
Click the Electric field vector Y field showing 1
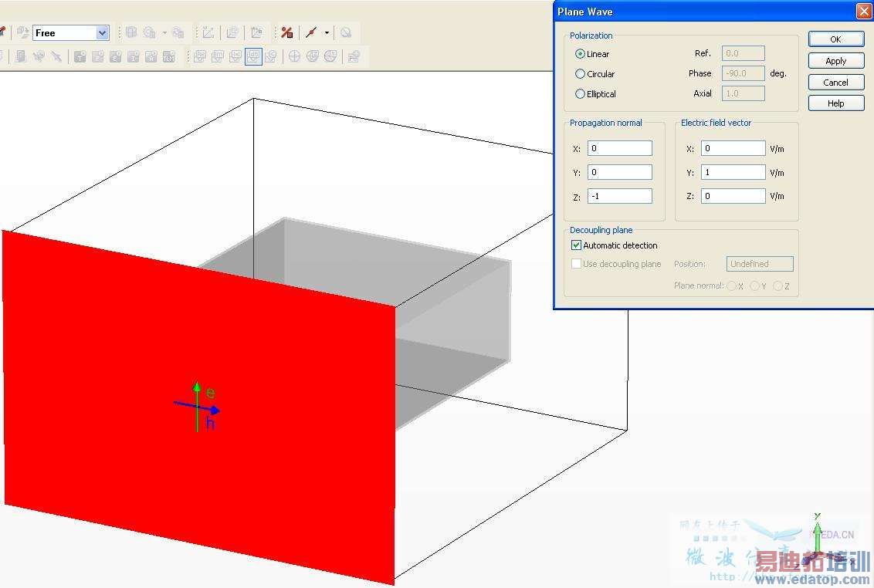[733, 172]
